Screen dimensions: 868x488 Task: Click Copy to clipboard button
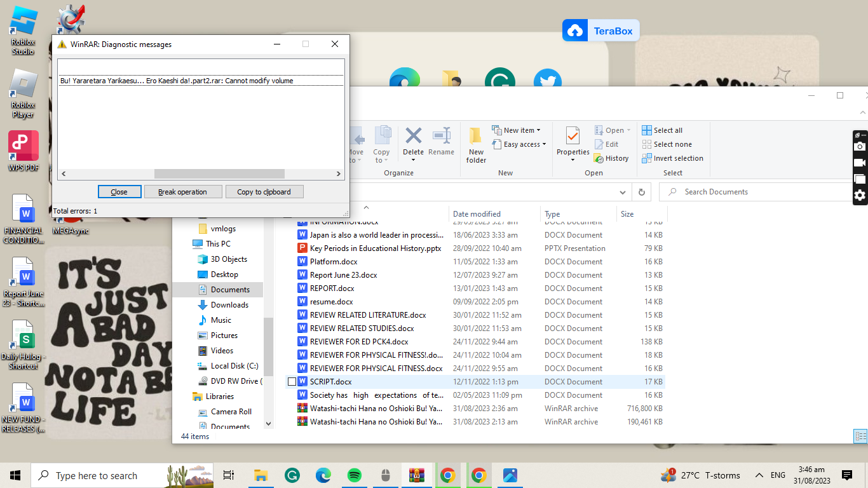coord(264,192)
